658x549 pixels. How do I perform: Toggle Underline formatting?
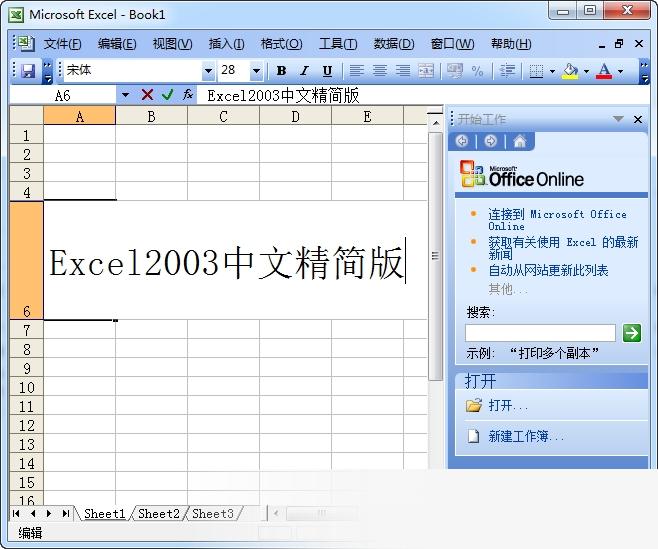(327, 71)
